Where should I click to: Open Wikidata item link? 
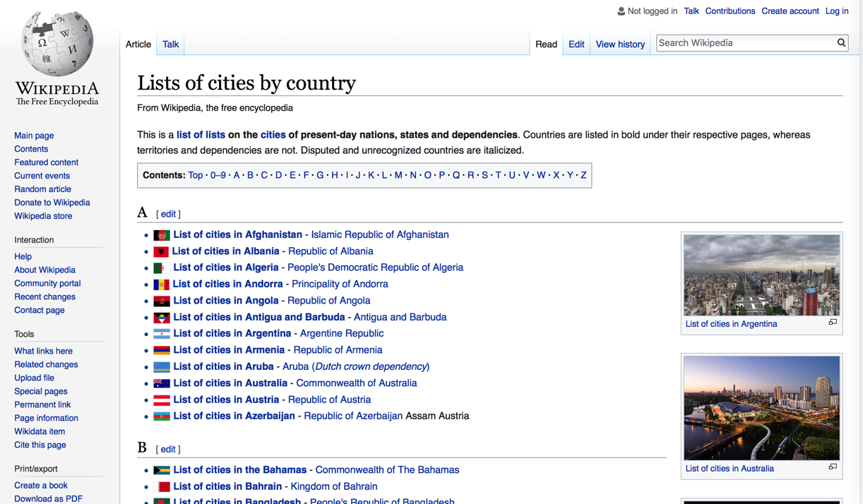(40, 431)
